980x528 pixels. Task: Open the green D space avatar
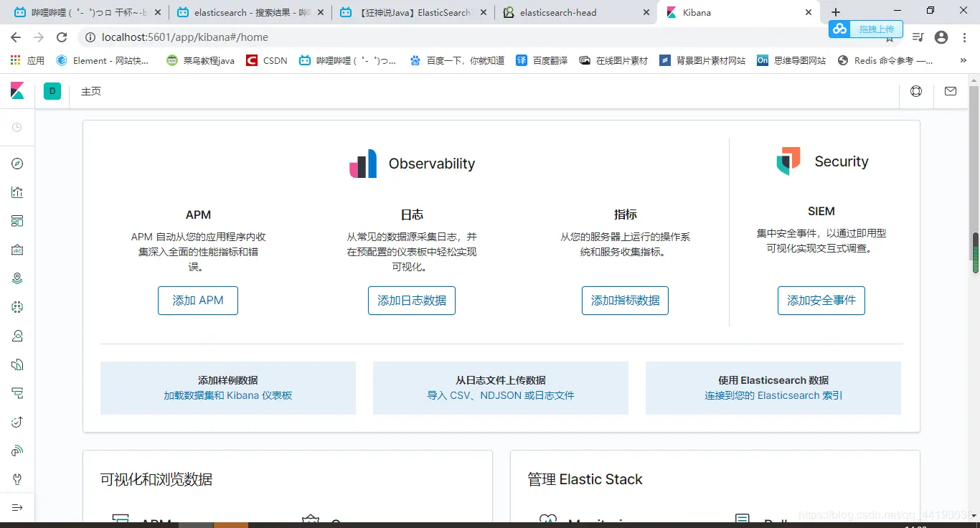click(52, 91)
